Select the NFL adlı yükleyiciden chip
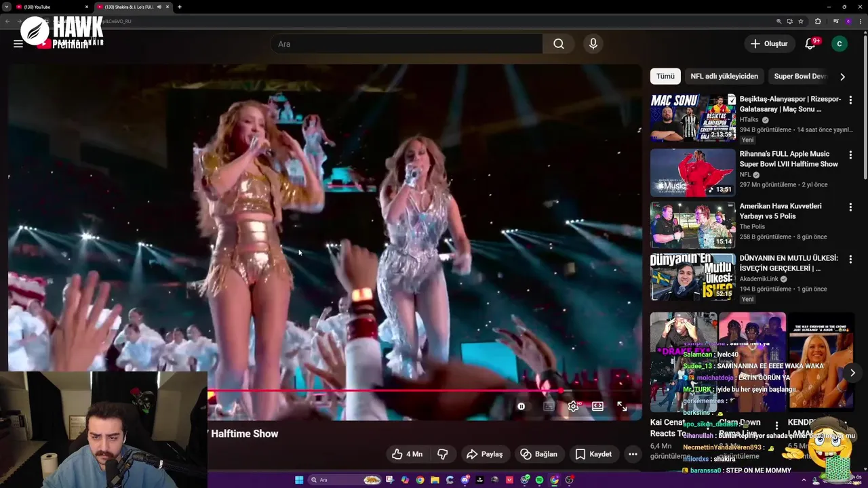Screen dimensions: 868x488 [x=724, y=77]
